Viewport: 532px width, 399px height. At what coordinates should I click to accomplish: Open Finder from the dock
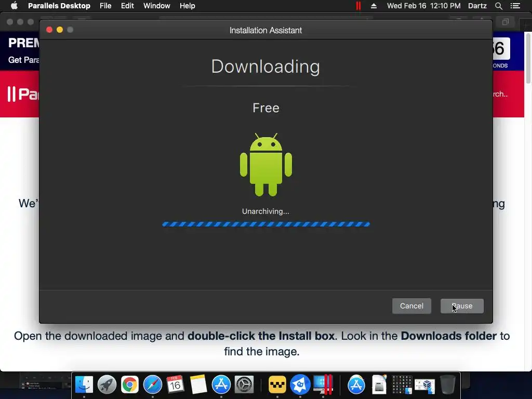[x=84, y=385]
